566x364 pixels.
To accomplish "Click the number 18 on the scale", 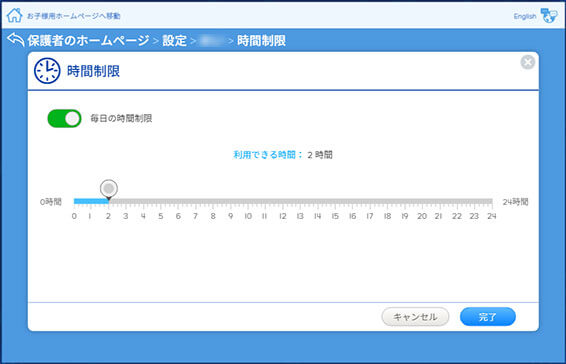I will point(387,216).
